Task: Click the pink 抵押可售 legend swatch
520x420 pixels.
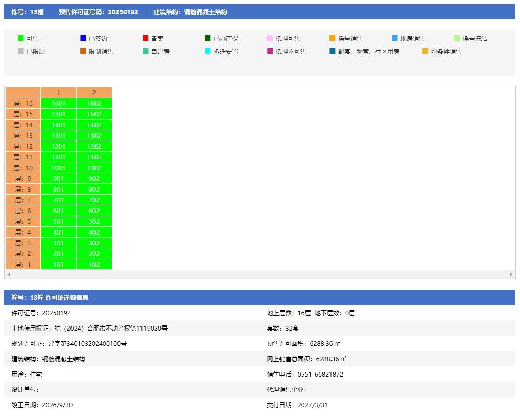Action: (x=270, y=38)
